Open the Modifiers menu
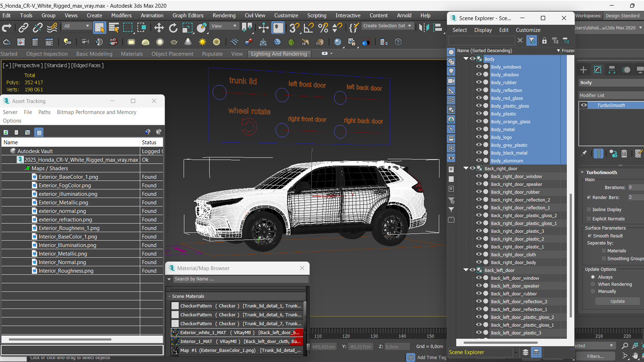Screen dimensions: 644x362 (x=121, y=15)
